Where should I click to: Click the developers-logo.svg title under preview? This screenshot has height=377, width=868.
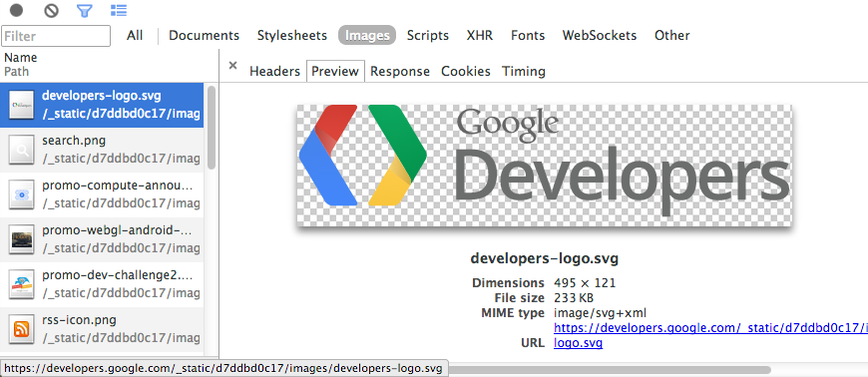[x=544, y=258]
